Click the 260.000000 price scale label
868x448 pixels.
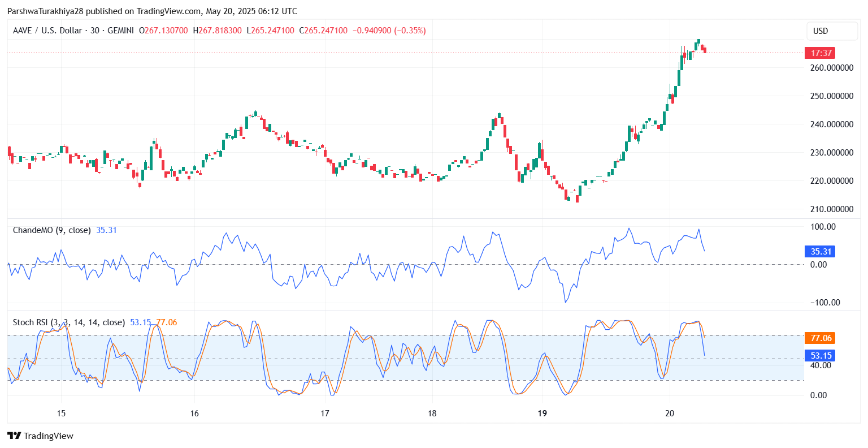pos(831,68)
